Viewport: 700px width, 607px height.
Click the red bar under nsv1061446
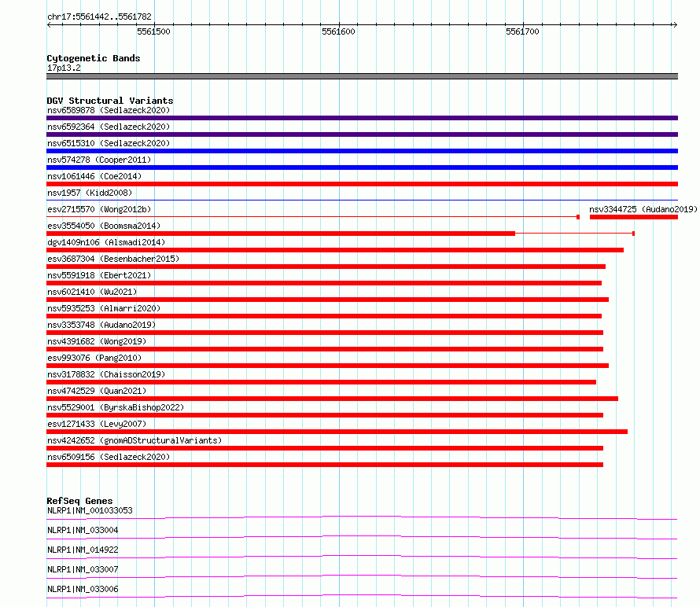coord(362,184)
